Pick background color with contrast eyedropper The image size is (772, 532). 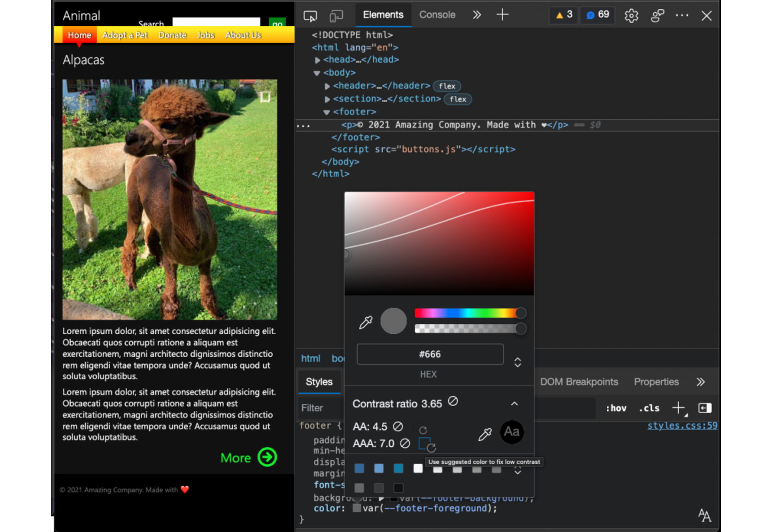[485, 434]
